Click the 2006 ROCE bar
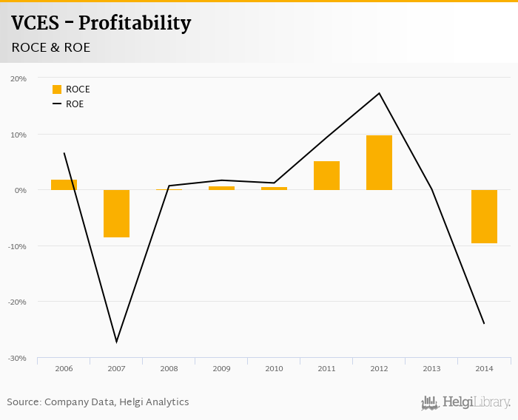Screen dimensions: 518x420 [64, 185]
